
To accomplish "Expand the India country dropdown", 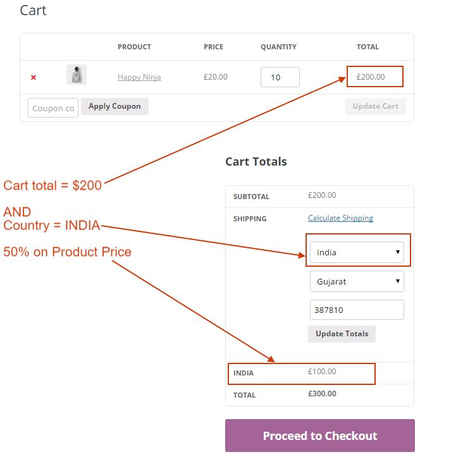I will (357, 252).
